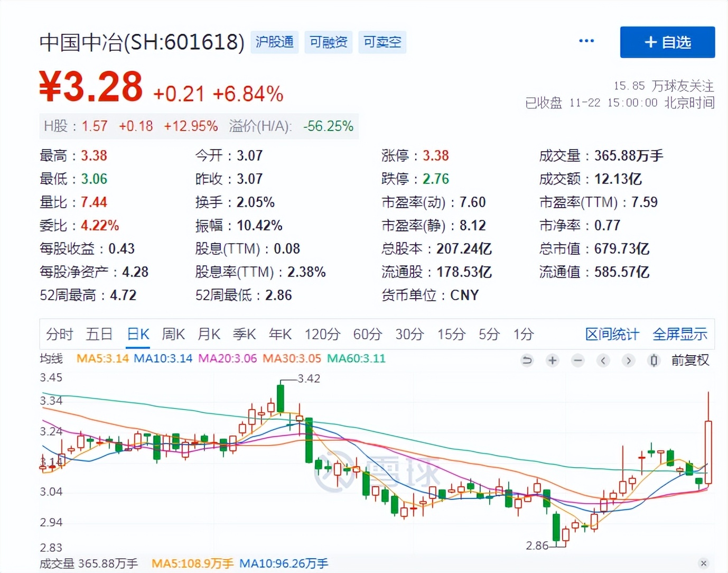Pan the chart left using the left chevron icon
The height and width of the screenshot is (573, 728).
point(603,361)
